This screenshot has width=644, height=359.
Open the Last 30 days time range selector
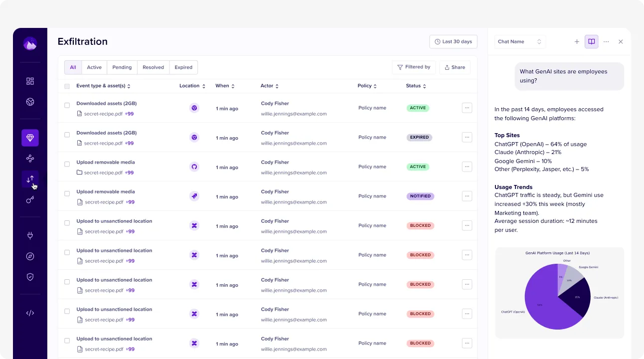453,41
